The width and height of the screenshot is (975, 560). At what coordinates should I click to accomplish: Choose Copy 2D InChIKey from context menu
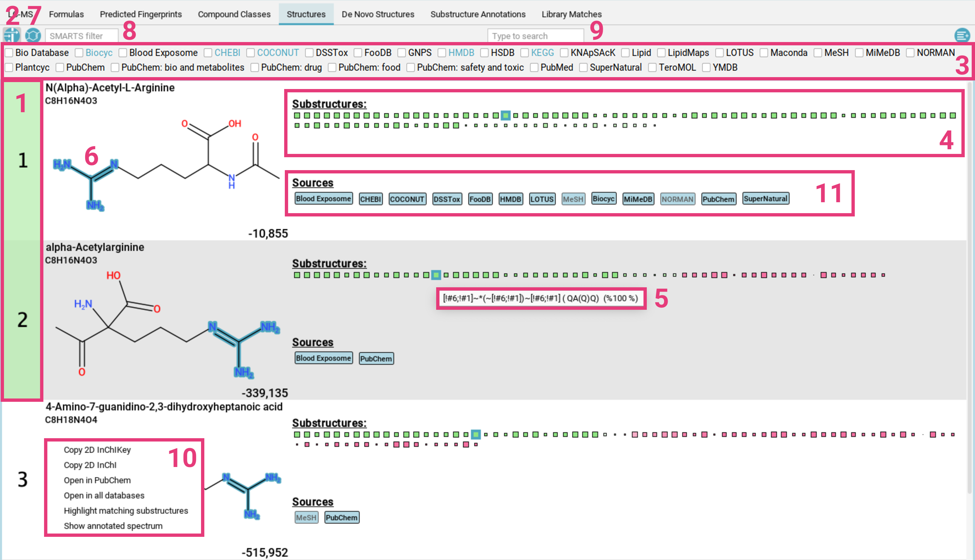pyautogui.click(x=97, y=449)
